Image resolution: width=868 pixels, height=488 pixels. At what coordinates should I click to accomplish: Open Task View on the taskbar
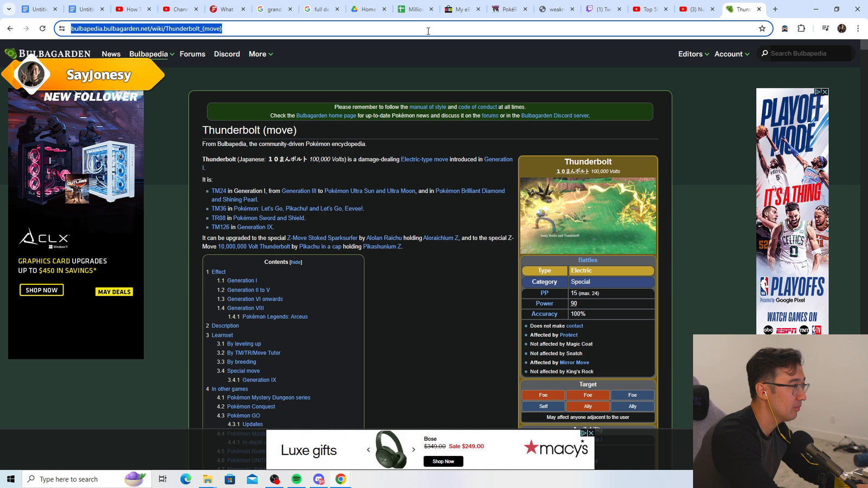(162, 479)
